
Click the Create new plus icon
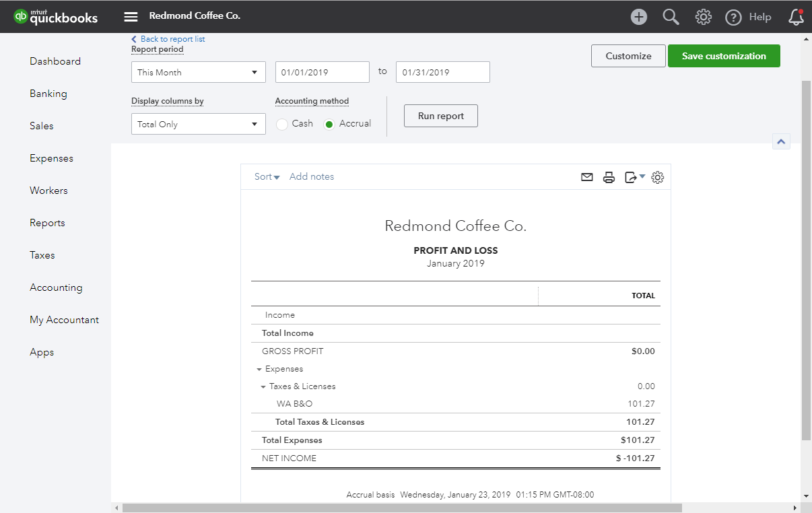tap(638, 17)
